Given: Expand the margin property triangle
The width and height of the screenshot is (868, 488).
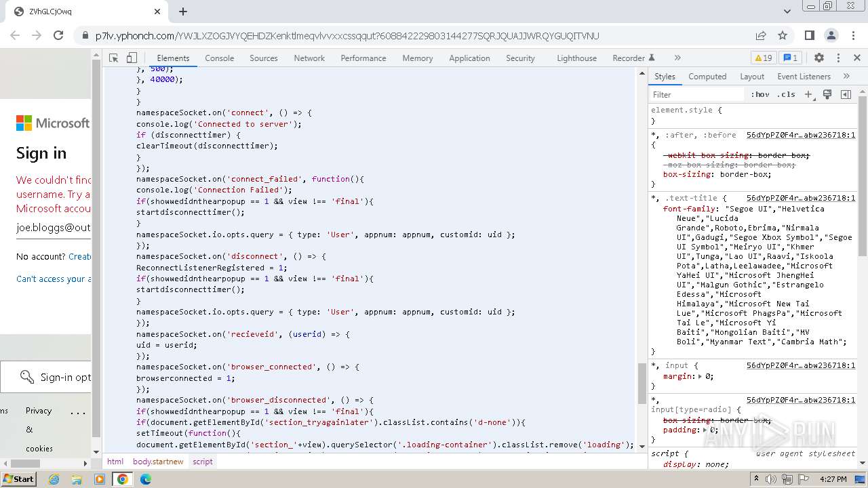Looking at the screenshot, I should 701,376.
